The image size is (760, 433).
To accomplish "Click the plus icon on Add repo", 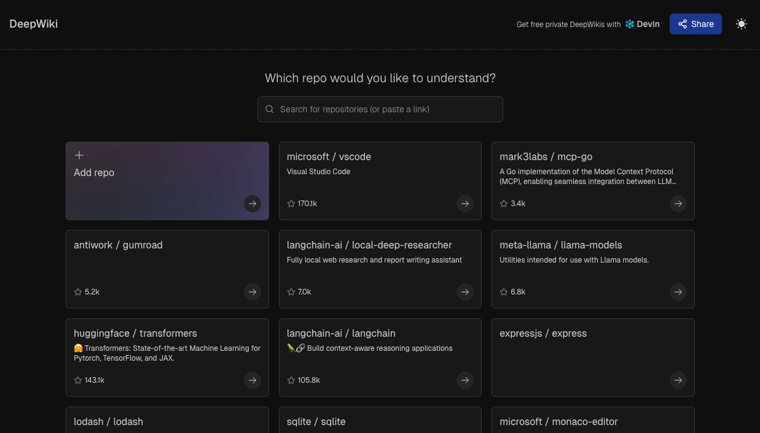I will 79,155.
